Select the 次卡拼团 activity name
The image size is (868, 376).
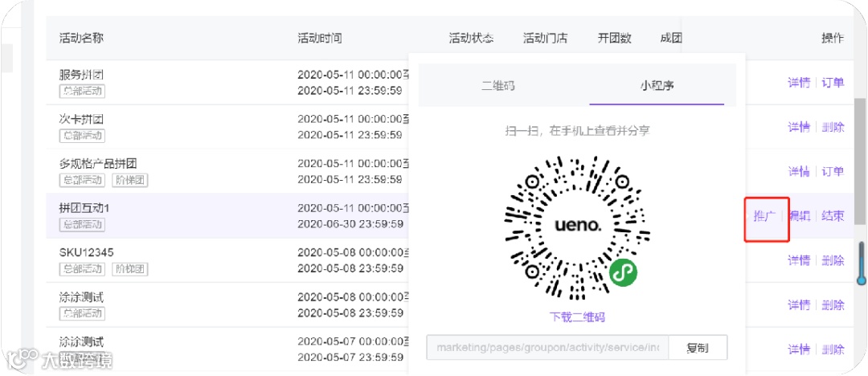click(x=81, y=119)
